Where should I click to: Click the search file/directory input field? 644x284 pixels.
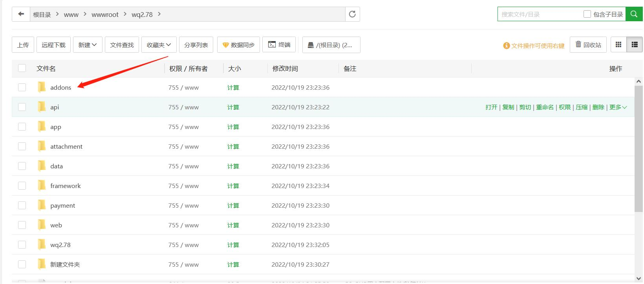pyautogui.click(x=540, y=14)
